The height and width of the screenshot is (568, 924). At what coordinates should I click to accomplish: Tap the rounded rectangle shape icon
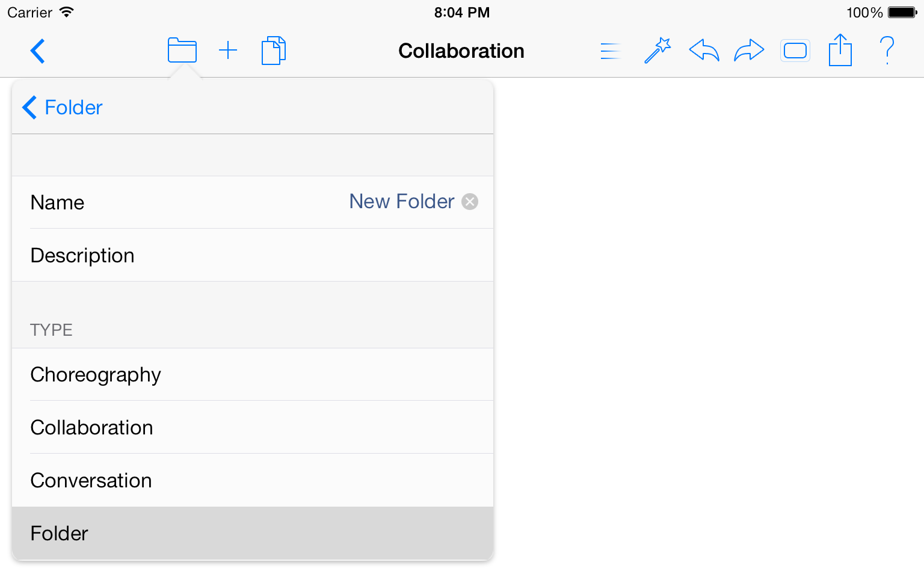point(795,51)
